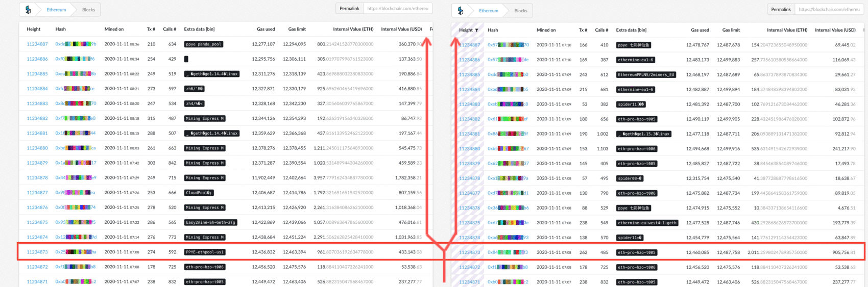
Task: Open block 11234886 in the left panel
Action: 37,59
